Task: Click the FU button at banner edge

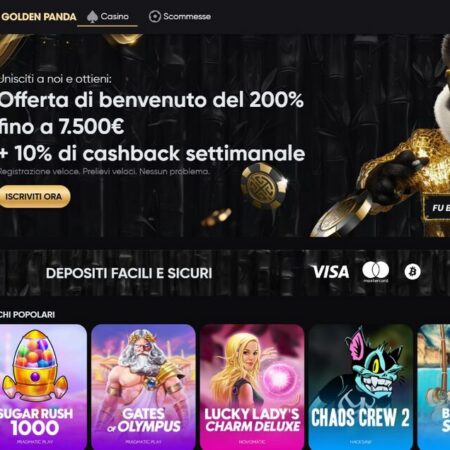Action: coord(437,208)
